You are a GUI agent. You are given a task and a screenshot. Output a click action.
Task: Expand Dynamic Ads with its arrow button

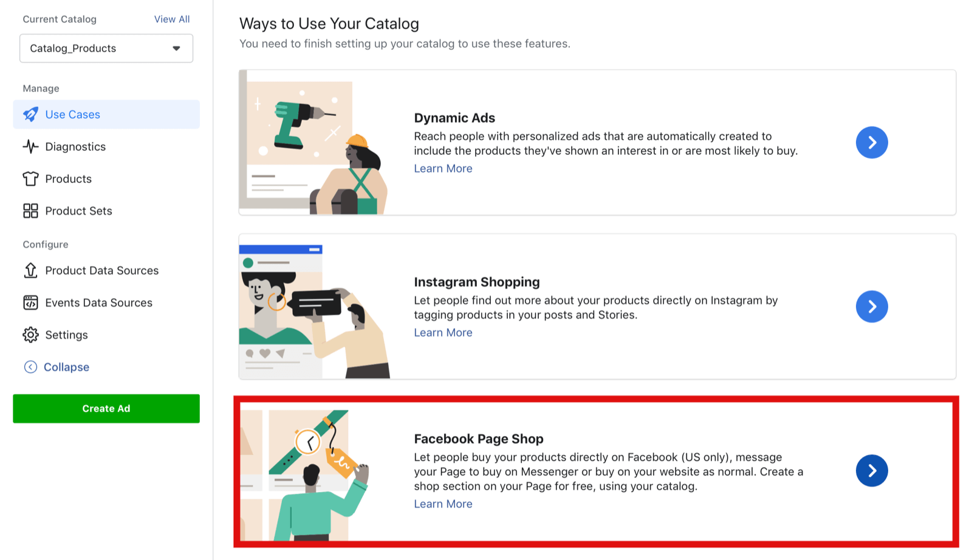click(871, 143)
